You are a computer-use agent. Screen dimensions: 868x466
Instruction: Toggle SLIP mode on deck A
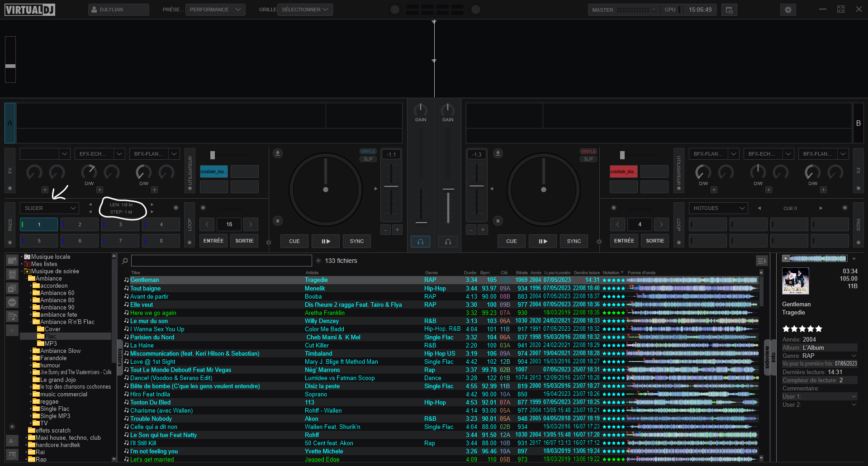pos(368,159)
